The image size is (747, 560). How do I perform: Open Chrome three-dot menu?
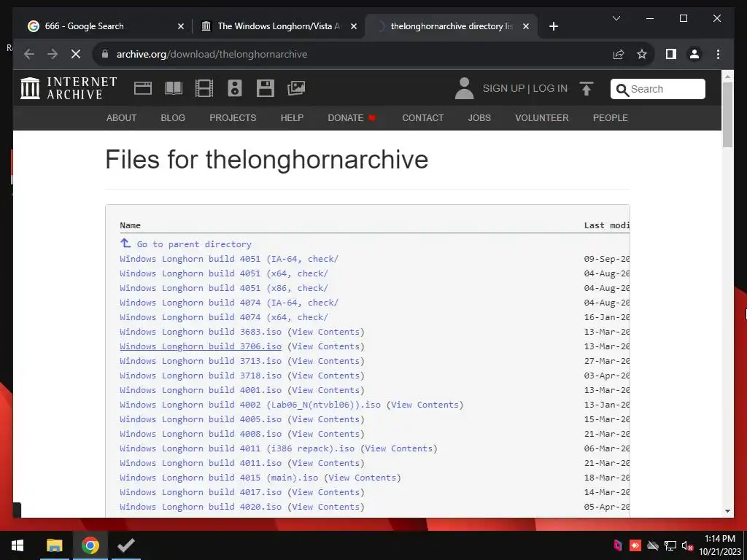[x=718, y=54]
